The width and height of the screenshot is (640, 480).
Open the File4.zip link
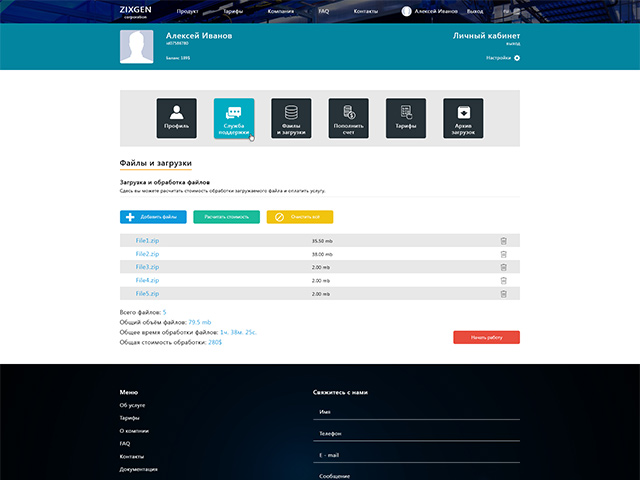tap(147, 280)
